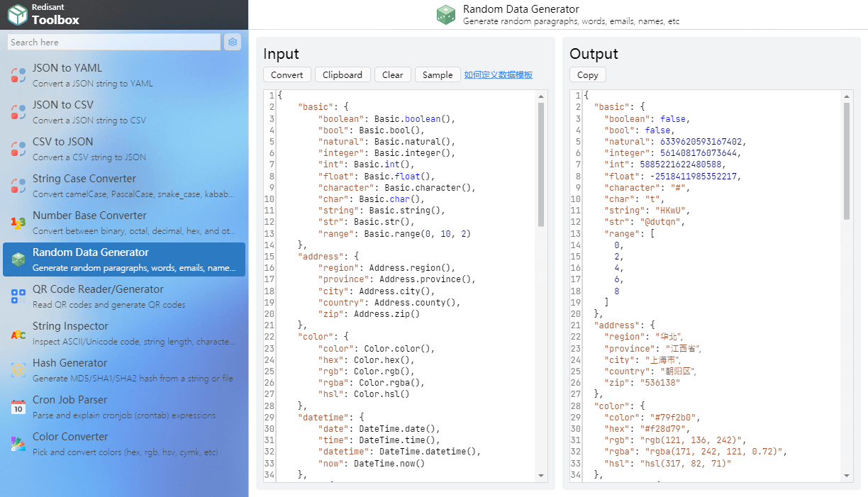Image resolution: width=868 pixels, height=497 pixels.
Task: Click the Output editor vertical scrollbar thumb
Action: click(847, 161)
